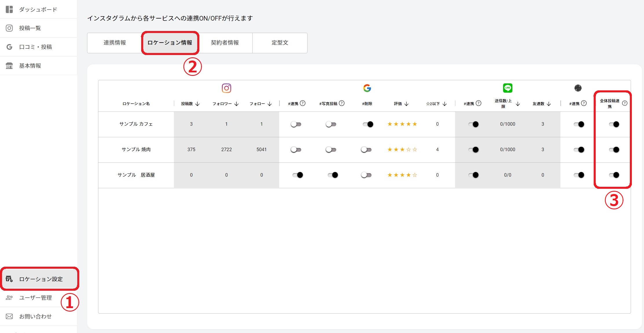Click help icon next to #写真投稿
Screen dimensions: 644x333
click(342, 103)
